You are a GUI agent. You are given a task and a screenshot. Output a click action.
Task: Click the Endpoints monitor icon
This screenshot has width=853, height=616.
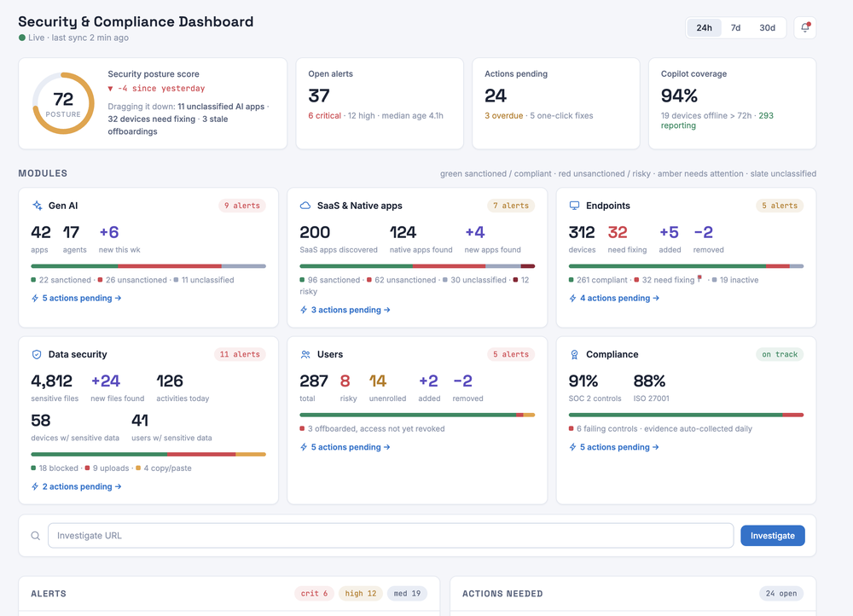click(574, 206)
